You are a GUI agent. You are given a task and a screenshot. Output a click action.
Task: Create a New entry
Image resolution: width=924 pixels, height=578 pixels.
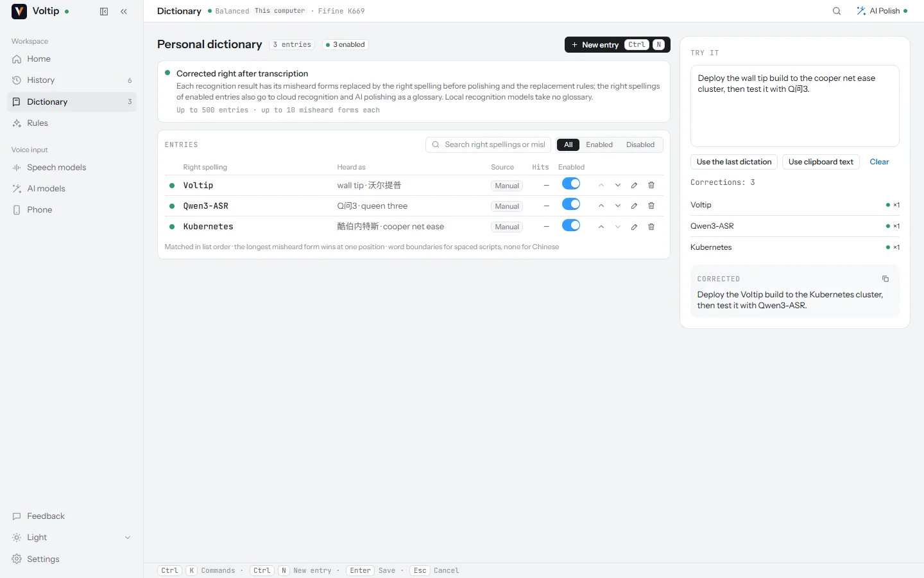(x=617, y=45)
